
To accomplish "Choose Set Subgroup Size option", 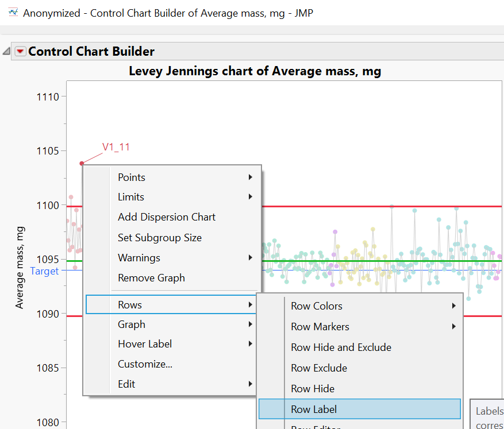I will [x=160, y=238].
